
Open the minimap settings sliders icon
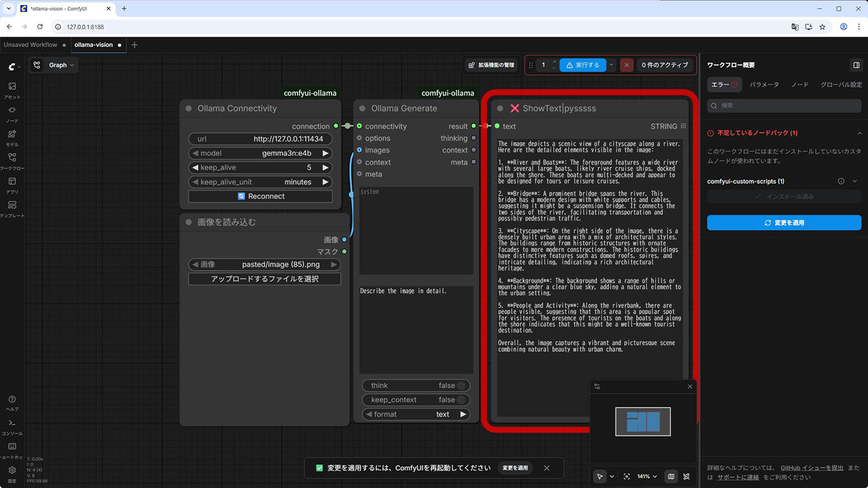click(x=597, y=386)
